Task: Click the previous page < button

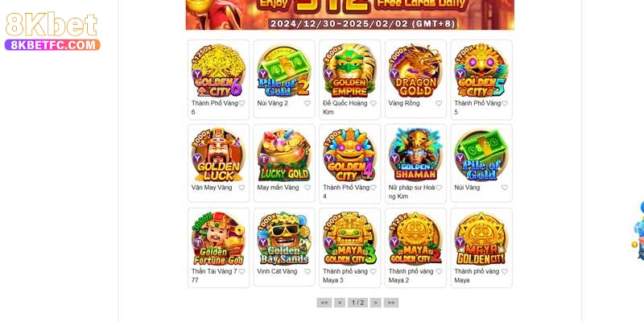Action: click(340, 303)
